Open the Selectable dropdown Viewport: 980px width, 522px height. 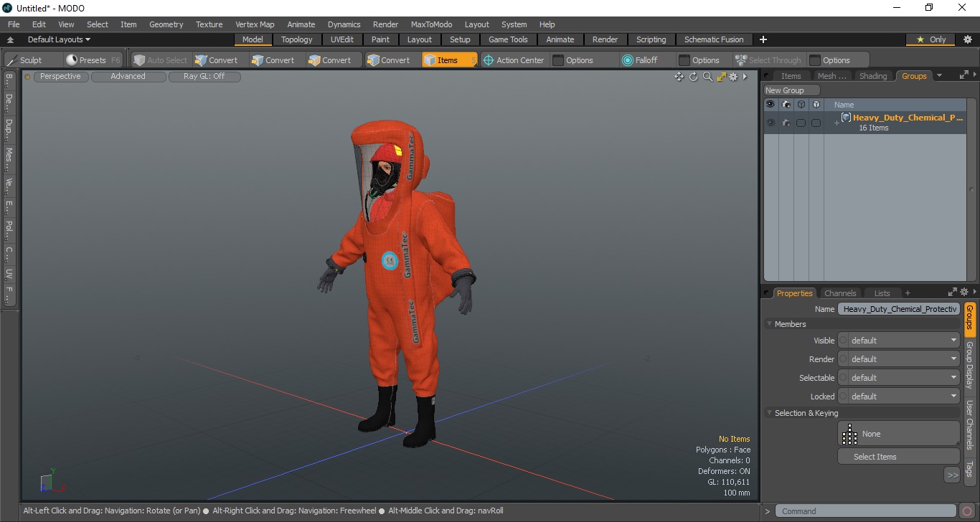(x=899, y=378)
